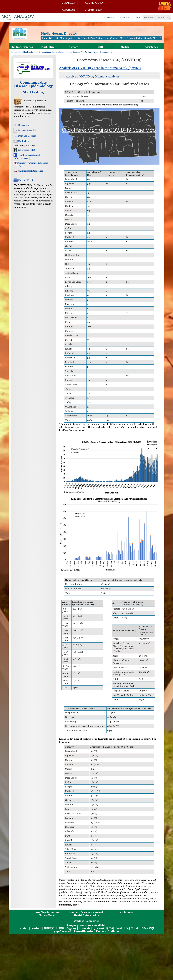173x980 pixels.
Task: Click the suggestion box icon
Action: click(x=17, y=101)
